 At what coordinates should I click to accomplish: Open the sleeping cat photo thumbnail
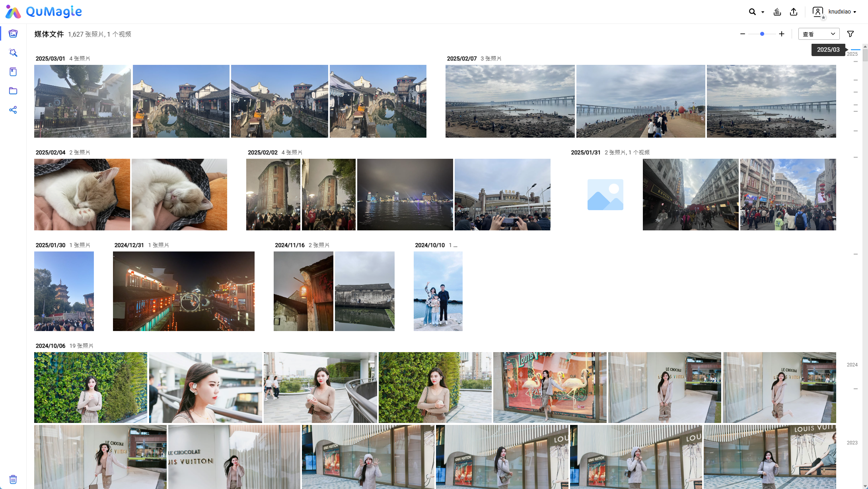(x=82, y=195)
